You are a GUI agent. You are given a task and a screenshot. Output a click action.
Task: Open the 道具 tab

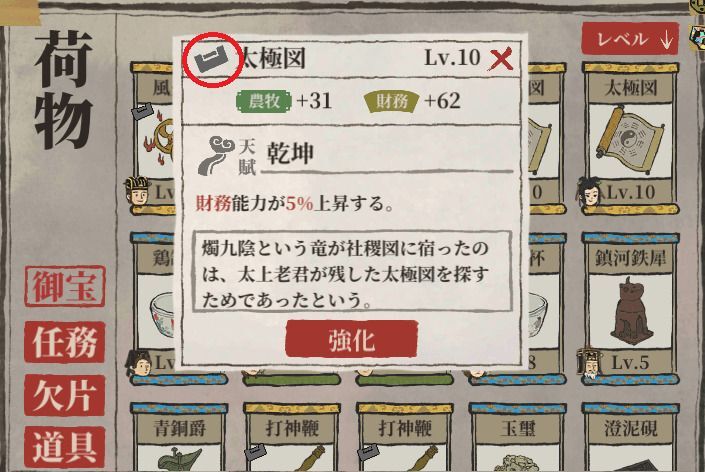pyautogui.click(x=65, y=447)
